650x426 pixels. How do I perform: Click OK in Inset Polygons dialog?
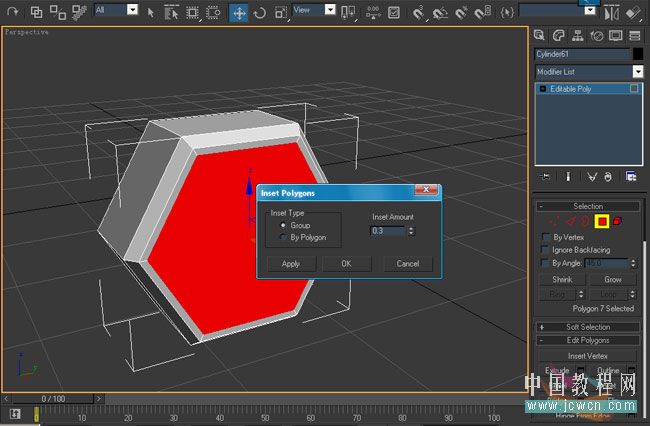pos(347,264)
